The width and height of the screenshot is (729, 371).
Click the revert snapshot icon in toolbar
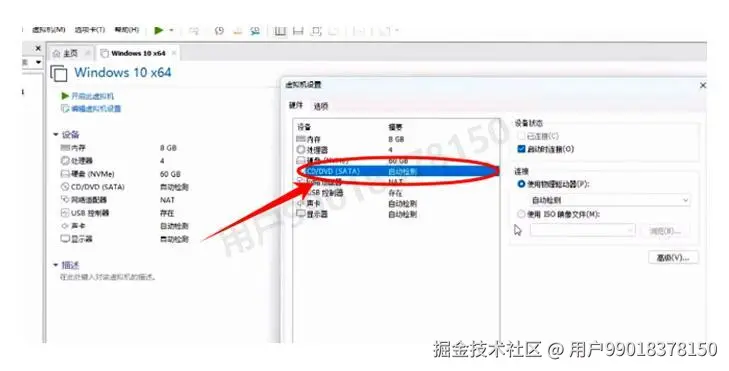pos(237,31)
